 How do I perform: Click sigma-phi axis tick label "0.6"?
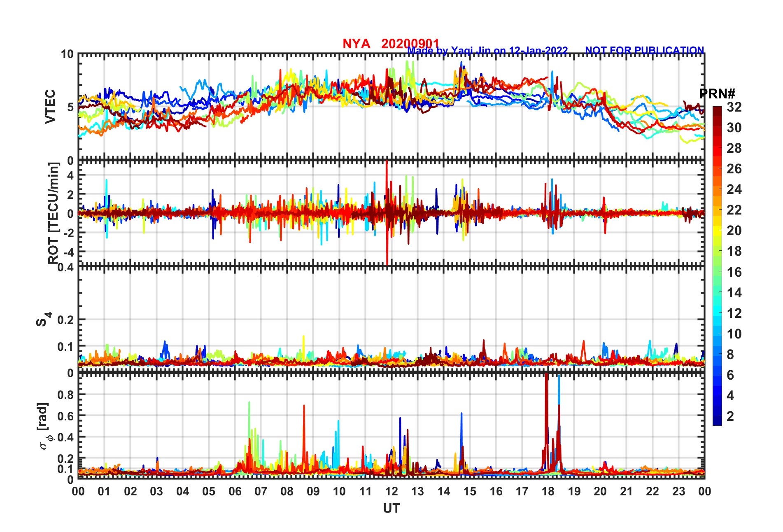(x=66, y=416)
